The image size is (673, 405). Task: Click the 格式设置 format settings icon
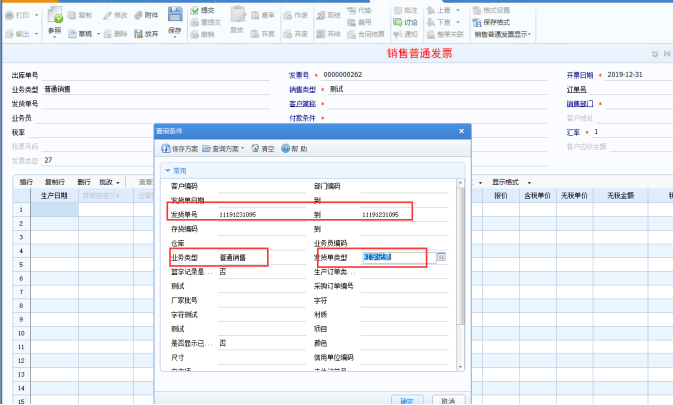pos(476,10)
